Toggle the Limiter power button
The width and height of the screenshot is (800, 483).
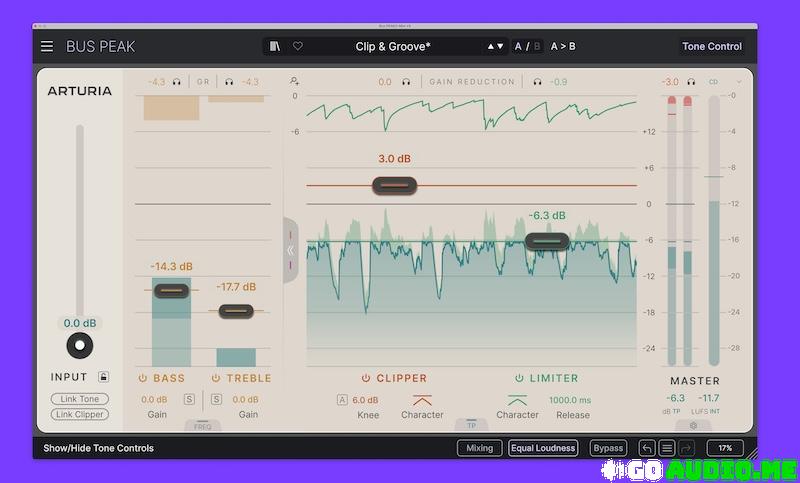pyautogui.click(x=519, y=378)
